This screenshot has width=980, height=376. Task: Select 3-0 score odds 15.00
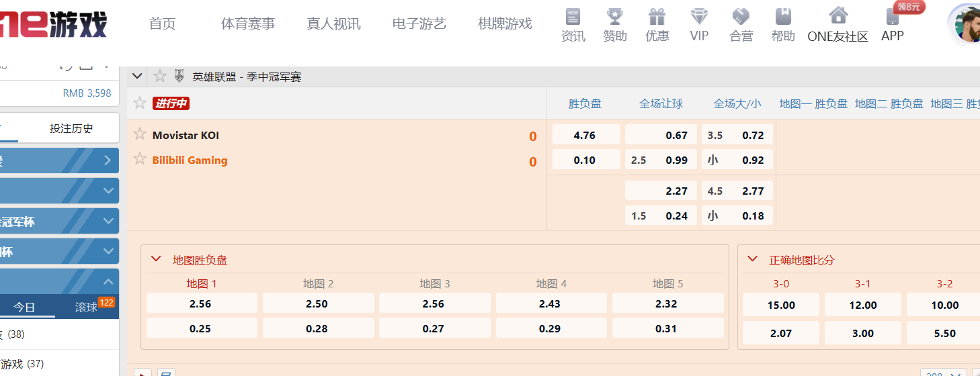[781, 305]
